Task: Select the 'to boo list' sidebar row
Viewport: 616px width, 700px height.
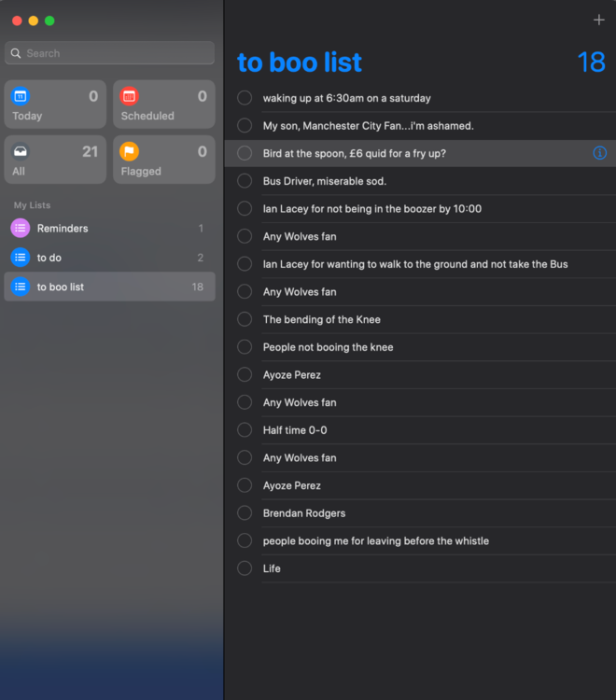Action: tap(110, 287)
